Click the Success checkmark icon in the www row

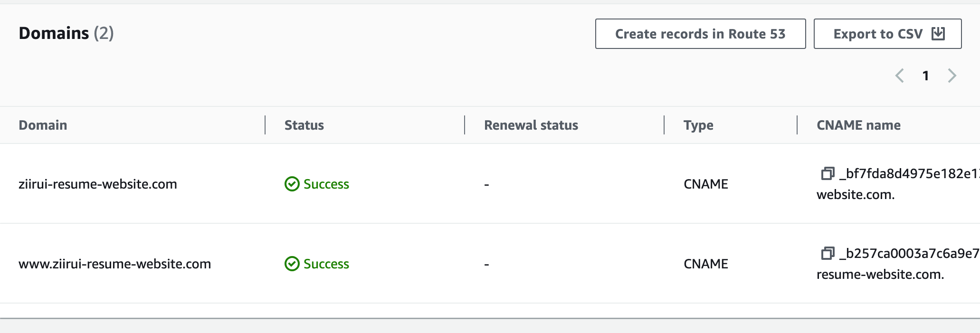[x=292, y=264]
